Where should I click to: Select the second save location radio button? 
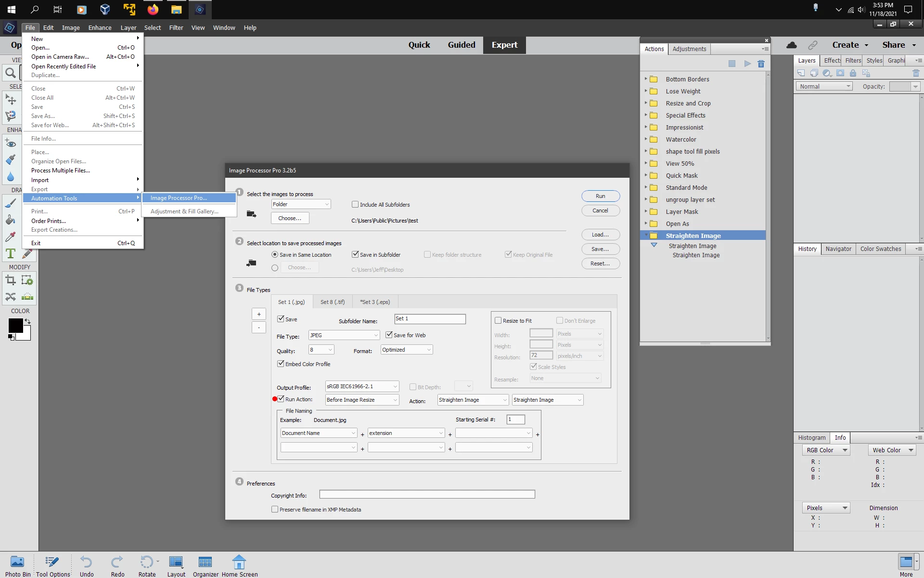275,268
